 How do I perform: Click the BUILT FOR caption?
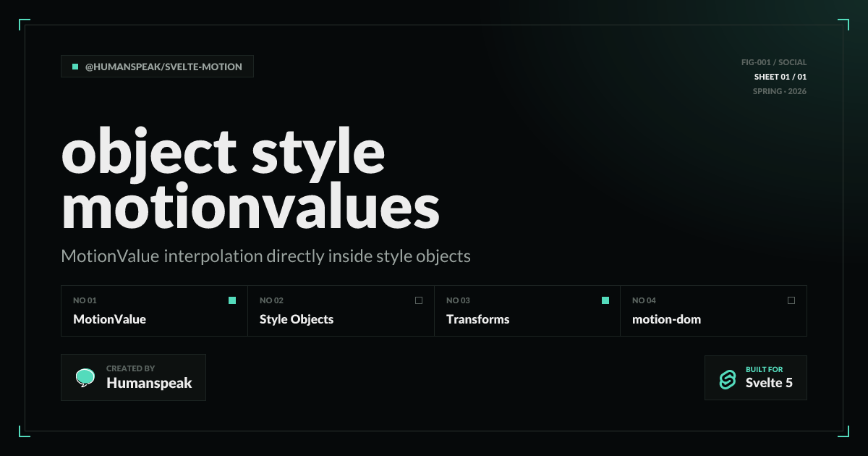click(x=764, y=369)
